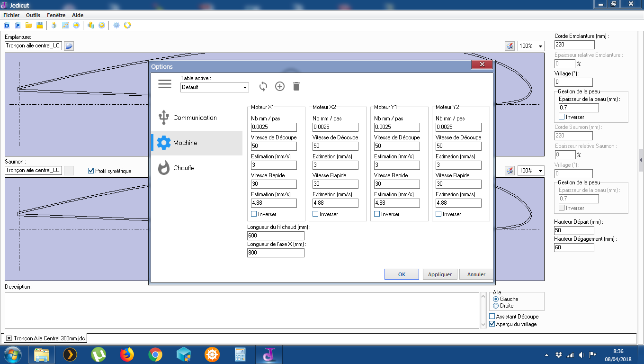Click the blue 'D' toolbar icon

point(8,25)
